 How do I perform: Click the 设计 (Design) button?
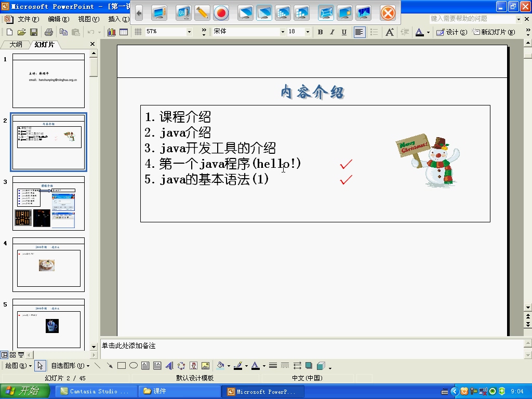tap(451, 32)
